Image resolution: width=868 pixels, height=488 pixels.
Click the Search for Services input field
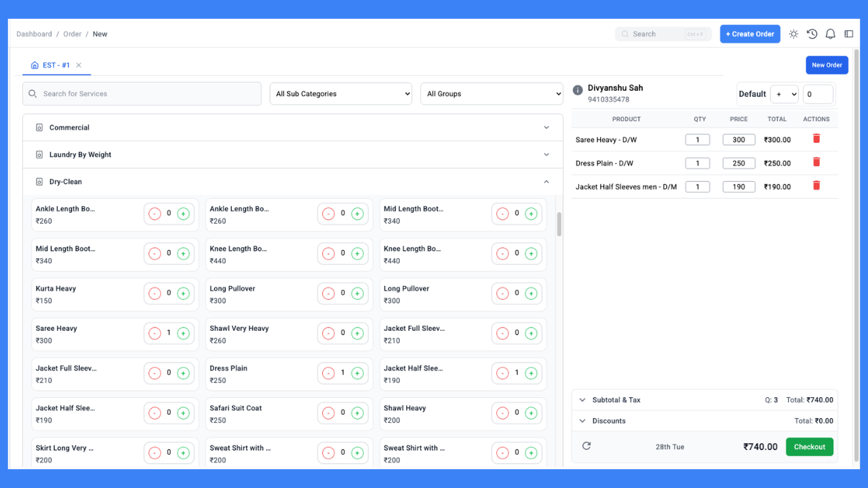(x=141, y=94)
